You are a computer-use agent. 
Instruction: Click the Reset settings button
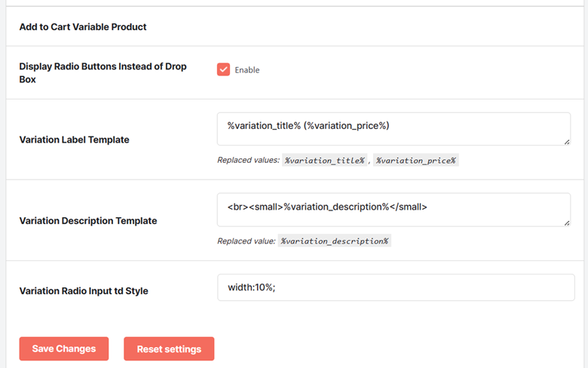pos(169,349)
